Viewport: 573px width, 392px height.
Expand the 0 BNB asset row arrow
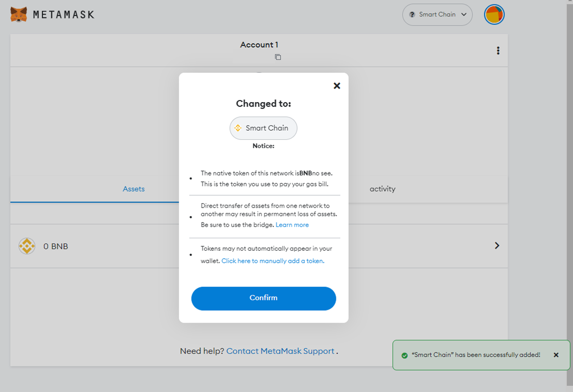coord(497,246)
